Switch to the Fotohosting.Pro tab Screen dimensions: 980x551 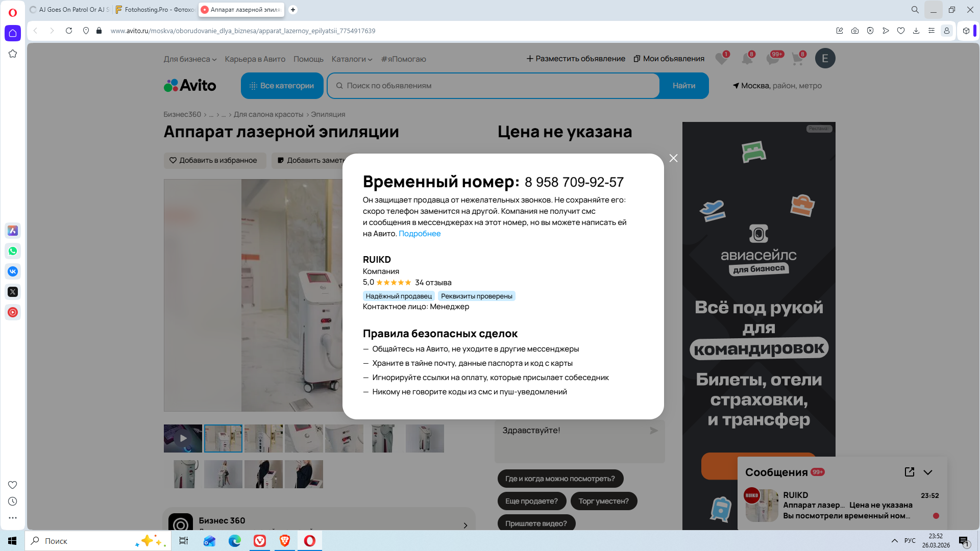coord(155,10)
